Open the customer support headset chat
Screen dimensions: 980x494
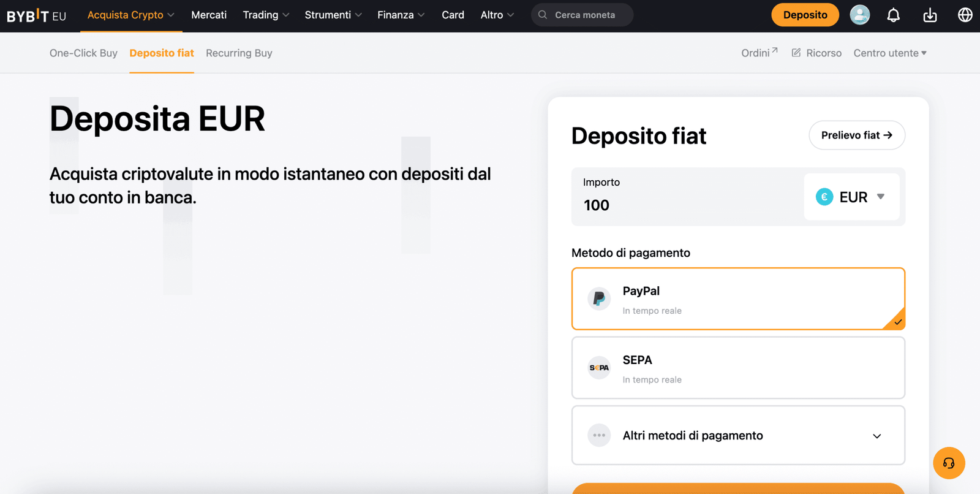pos(949,463)
